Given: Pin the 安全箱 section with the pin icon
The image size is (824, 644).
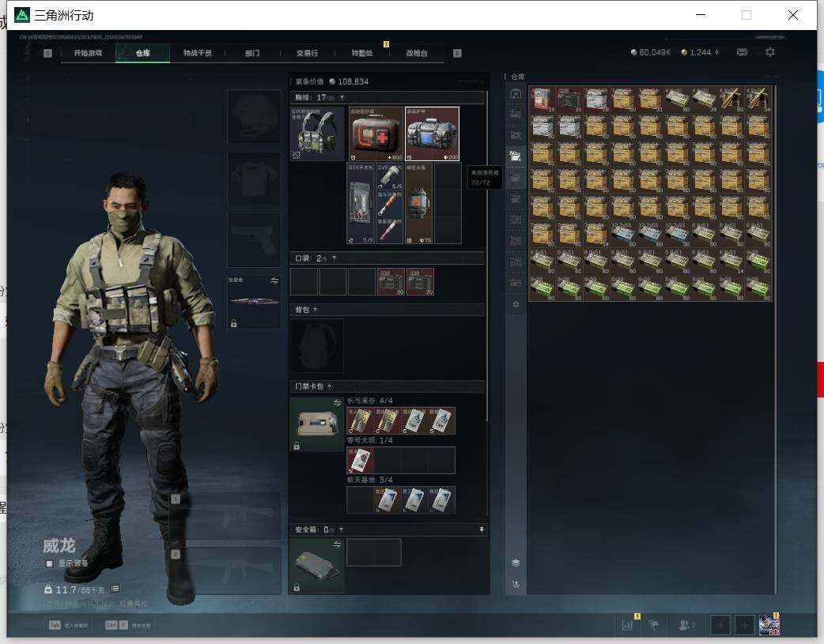Looking at the screenshot, I should click(x=482, y=529).
